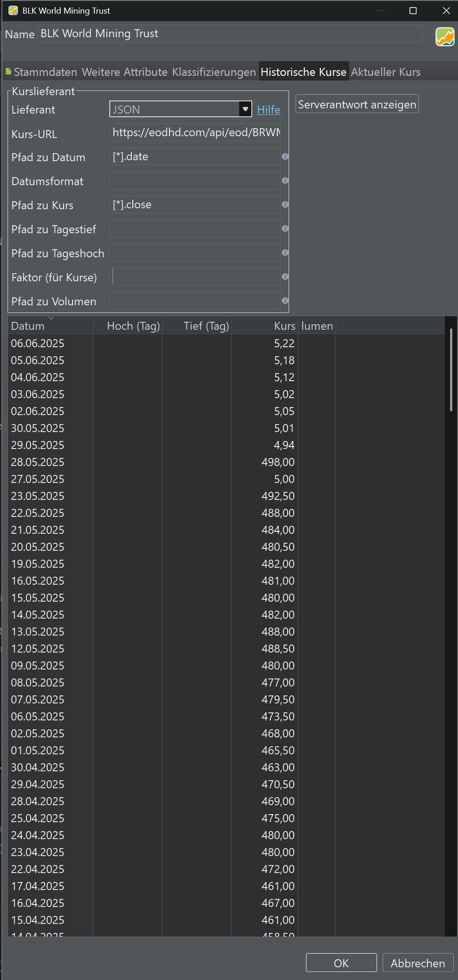The width and height of the screenshot is (458, 980).
Task: Click the Portfolio Performance logo icon beside Name
Action: [x=445, y=37]
